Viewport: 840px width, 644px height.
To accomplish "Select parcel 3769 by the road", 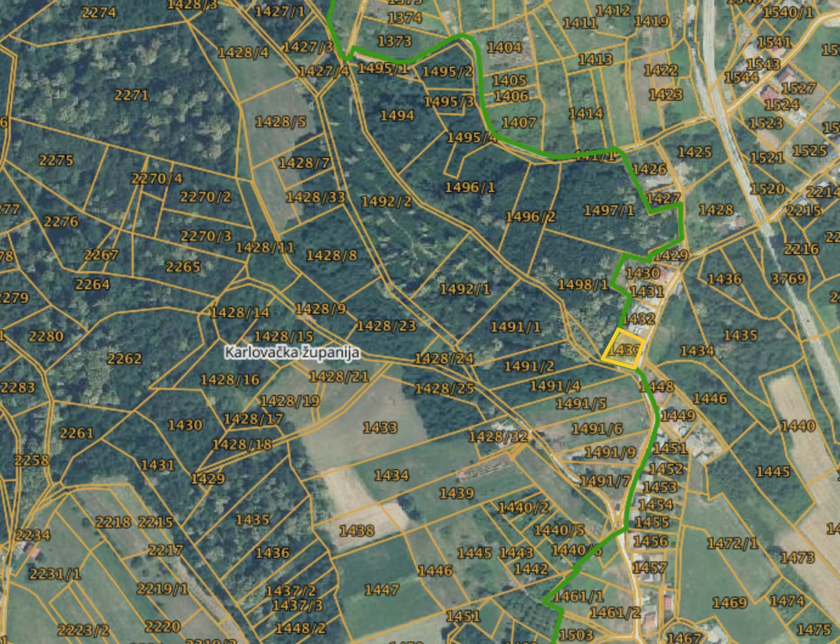I will 788,279.
